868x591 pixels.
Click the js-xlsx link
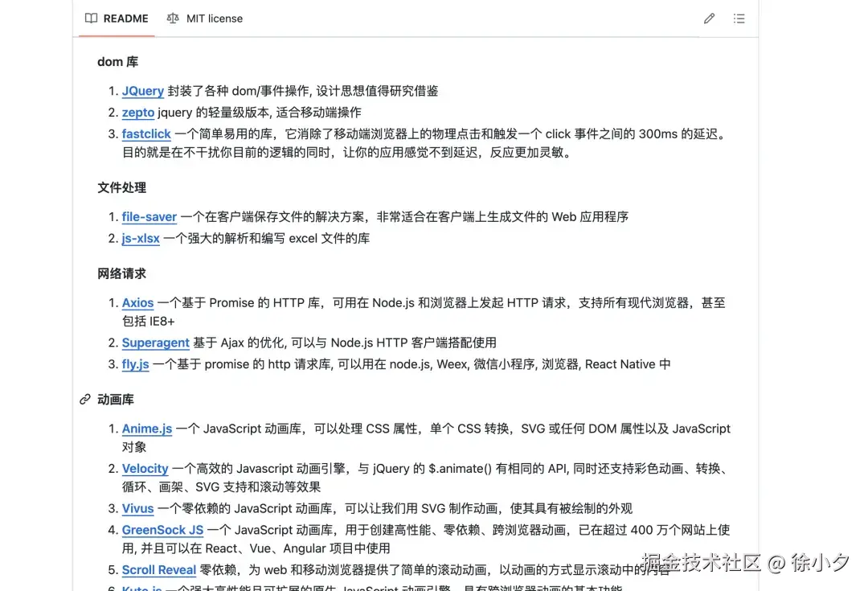coord(141,238)
